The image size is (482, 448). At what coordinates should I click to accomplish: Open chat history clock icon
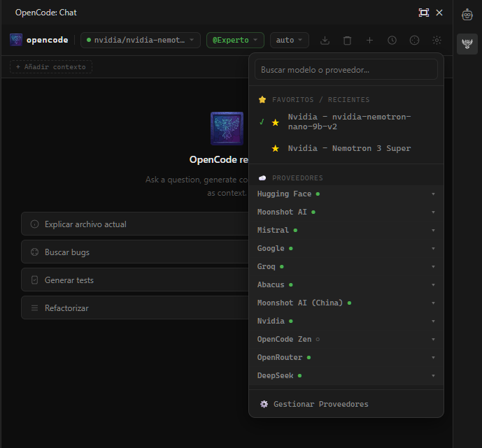[x=392, y=41]
